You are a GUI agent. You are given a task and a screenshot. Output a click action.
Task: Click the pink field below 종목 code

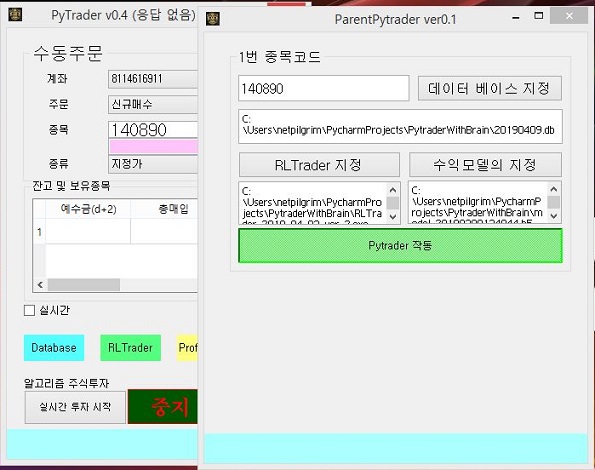154,146
